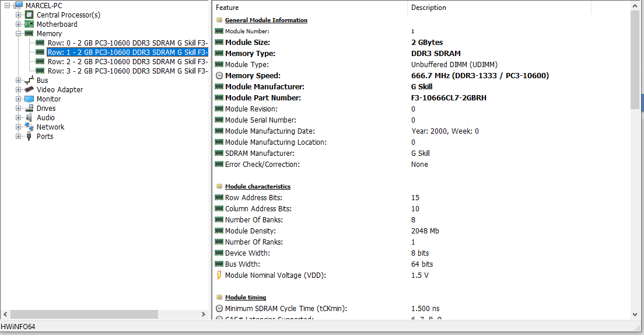Click the Bus node icon
This screenshot has width=644, height=335.
(x=29, y=80)
